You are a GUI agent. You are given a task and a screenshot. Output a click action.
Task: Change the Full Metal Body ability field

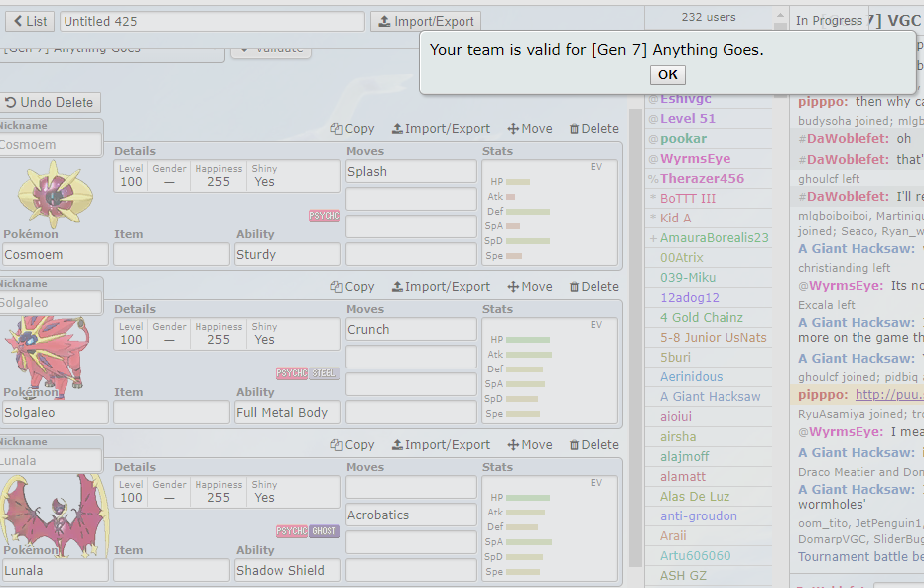[x=288, y=413]
